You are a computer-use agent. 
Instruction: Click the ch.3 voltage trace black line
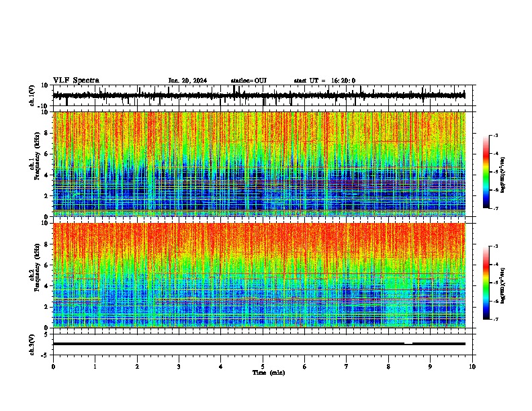pyautogui.click(x=259, y=344)
